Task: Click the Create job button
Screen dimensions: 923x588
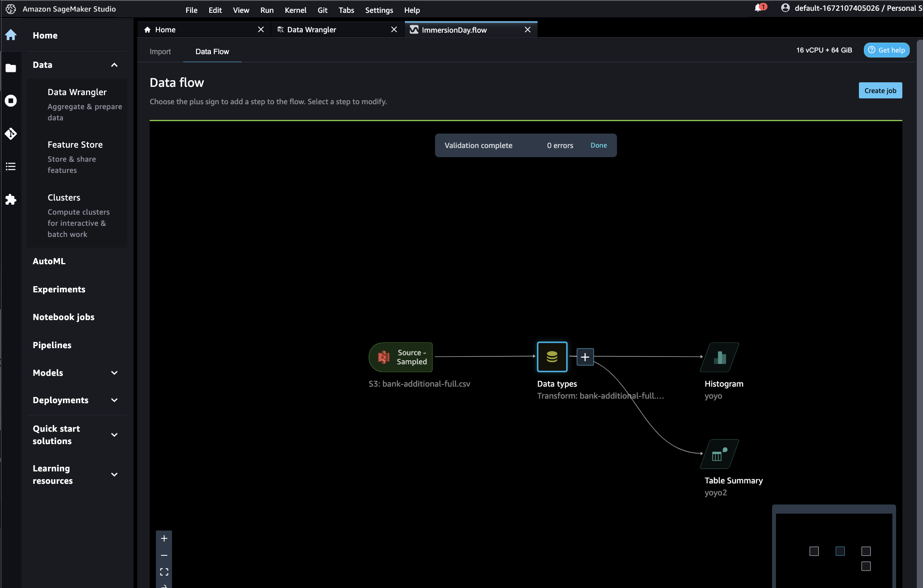Action: pos(880,91)
